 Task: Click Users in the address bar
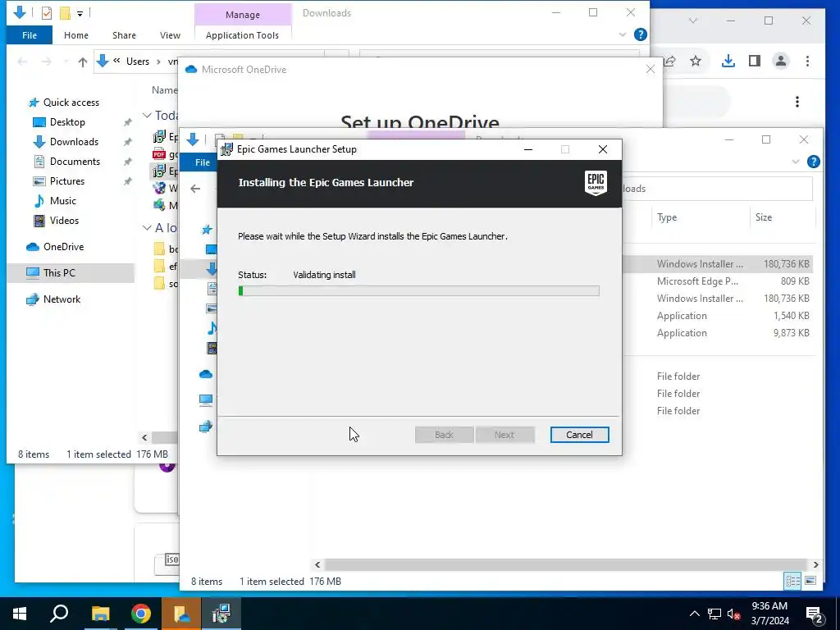pyautogui.click(x=138, y=61)
